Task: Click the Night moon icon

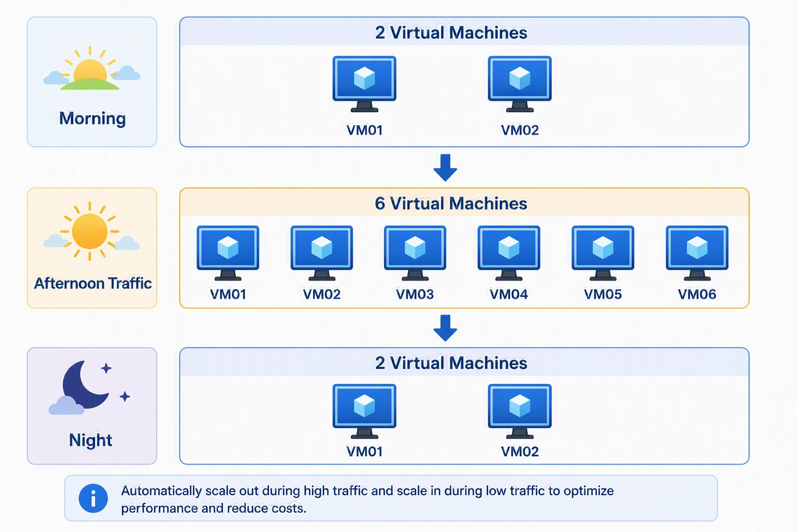Action: [89, 387]
